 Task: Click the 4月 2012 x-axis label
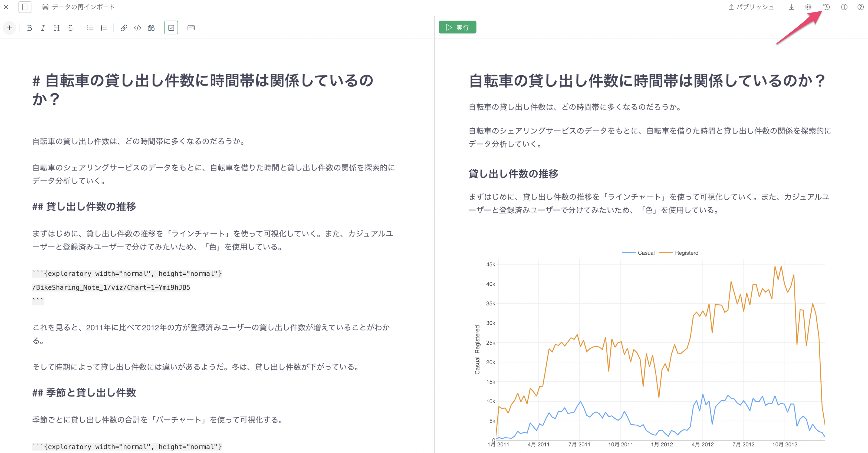pos(703,444)
